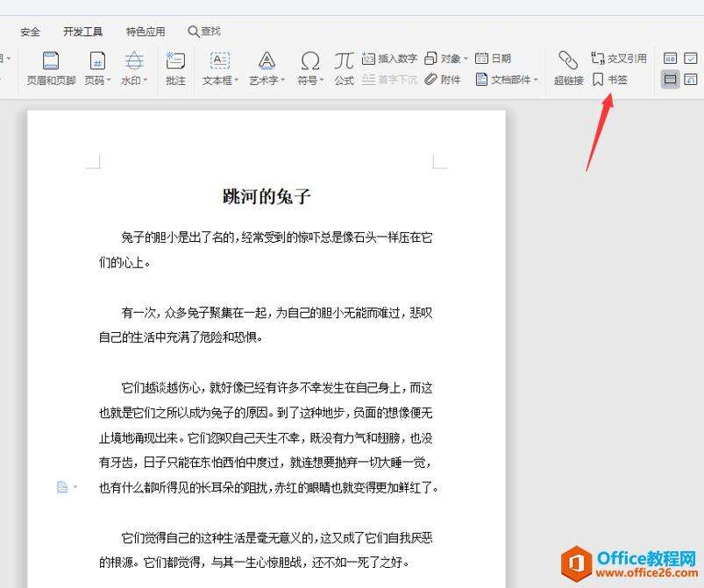Image resolution: width=704 pixels, height=588 pixels.
Task: Click the Search (查找) box in the ribbon
Action: [204, 32]
